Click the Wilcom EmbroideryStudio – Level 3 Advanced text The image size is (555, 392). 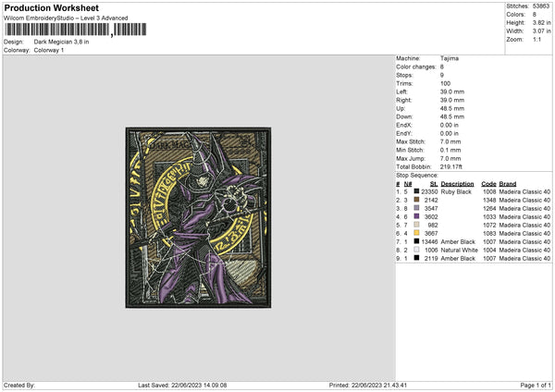pos(66,18)
